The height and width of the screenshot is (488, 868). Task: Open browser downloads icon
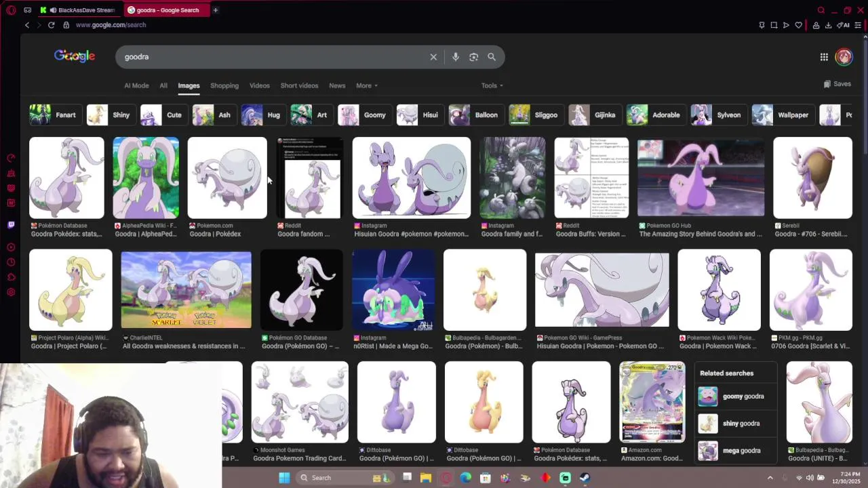[x=828, y=25]
